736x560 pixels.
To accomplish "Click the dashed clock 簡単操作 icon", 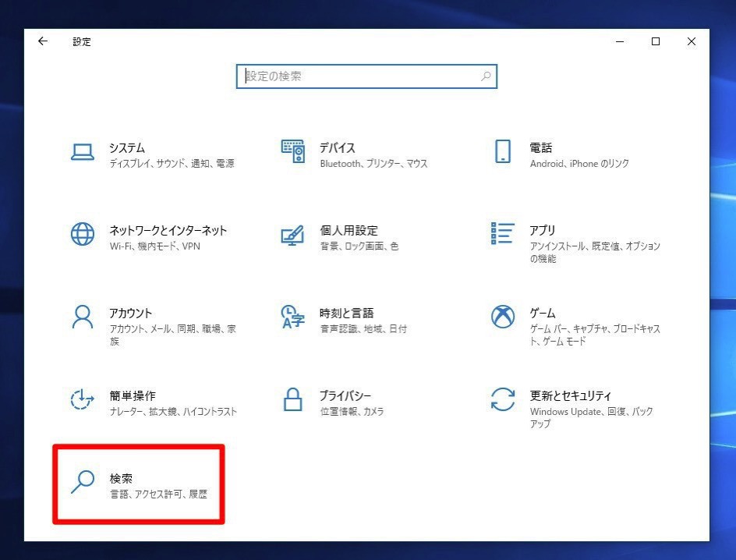I will tap(82, 399).
